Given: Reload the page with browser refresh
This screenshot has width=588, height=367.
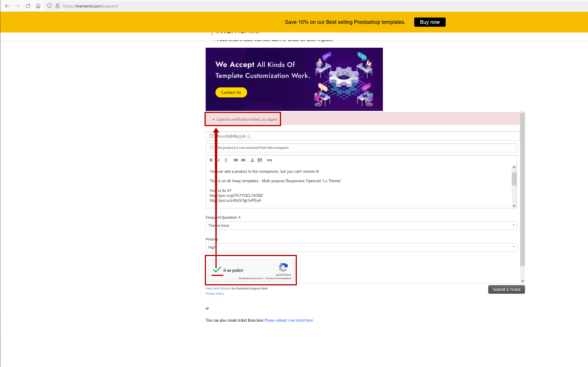Looking at the screenshot, I should (28, 6).
